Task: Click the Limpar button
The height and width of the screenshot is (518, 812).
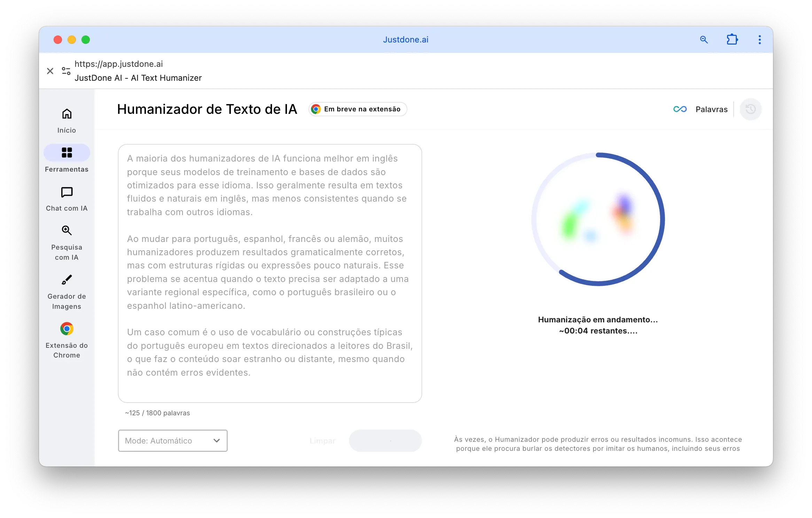Action: pyautogui.click(x=322, y=441)
